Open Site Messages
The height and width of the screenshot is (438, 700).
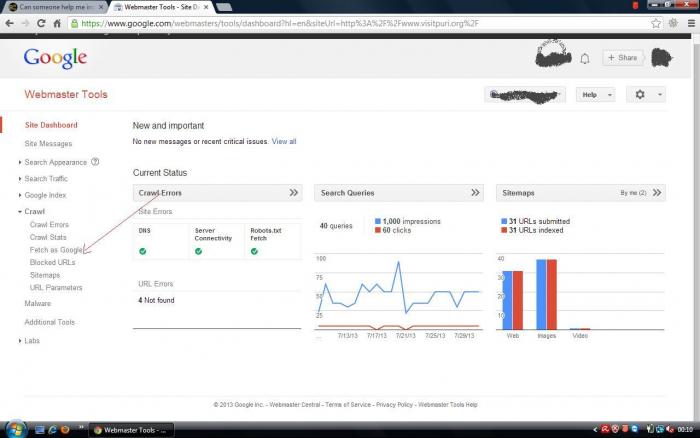coord(48,144)
